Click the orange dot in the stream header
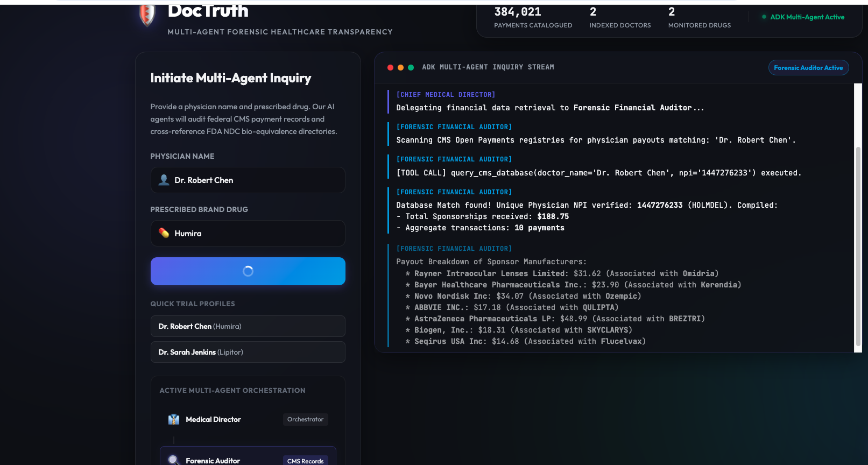The width and height of the screenshot is (868, 465). (400, 67)
